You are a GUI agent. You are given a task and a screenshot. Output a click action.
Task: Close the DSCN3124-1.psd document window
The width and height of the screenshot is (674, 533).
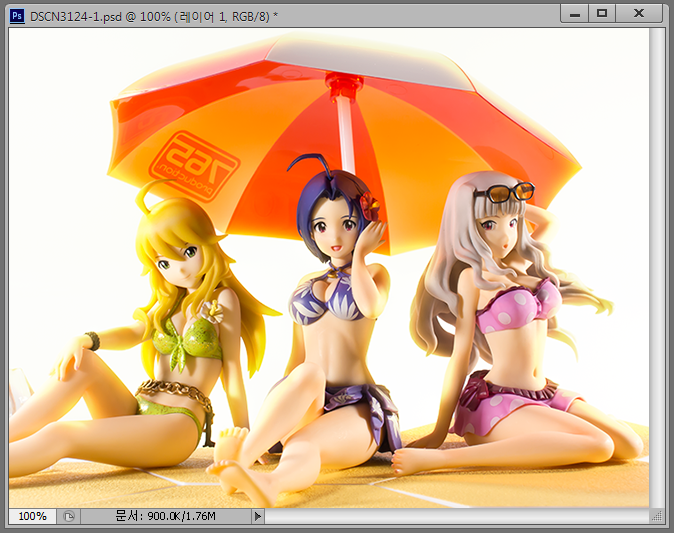pos(639,14)
